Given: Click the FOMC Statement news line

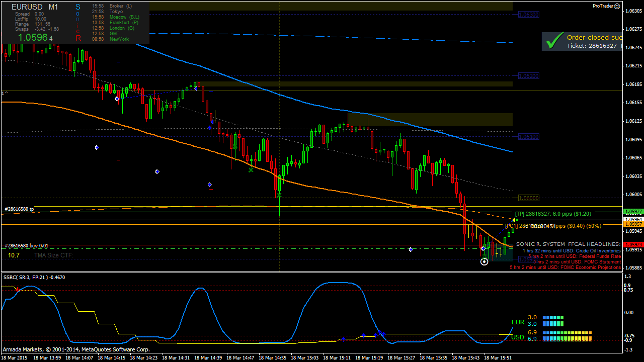Looking at the screenshot, I should pos(577,261).
